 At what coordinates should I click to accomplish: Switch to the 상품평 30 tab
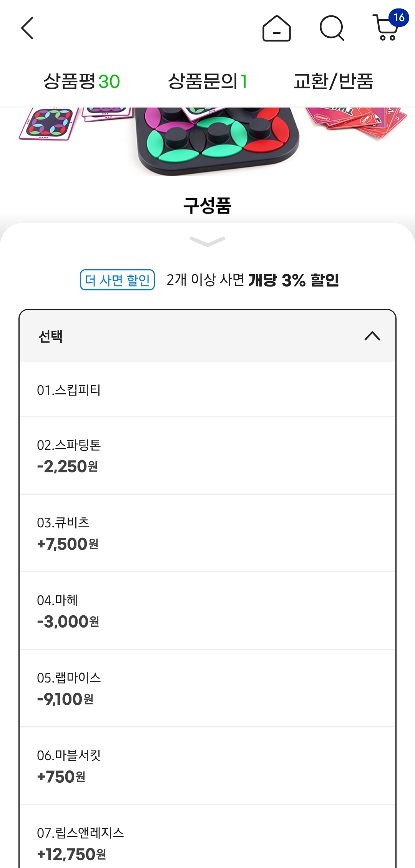pyautogui.click(x=82, y=81)
